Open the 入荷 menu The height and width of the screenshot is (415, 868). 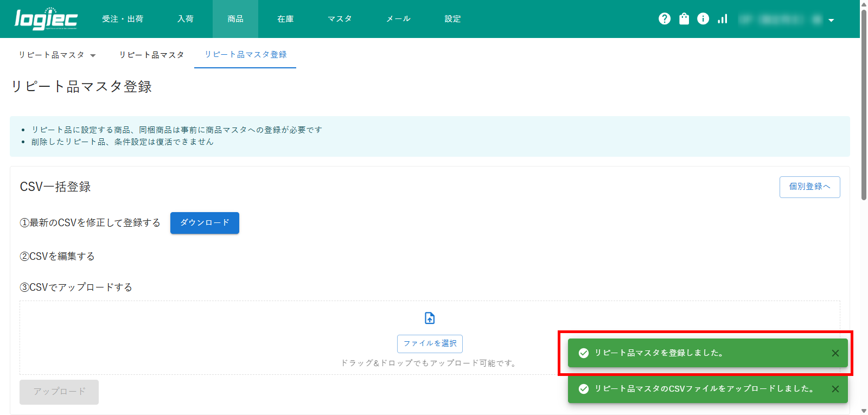[x=186, y=19]
